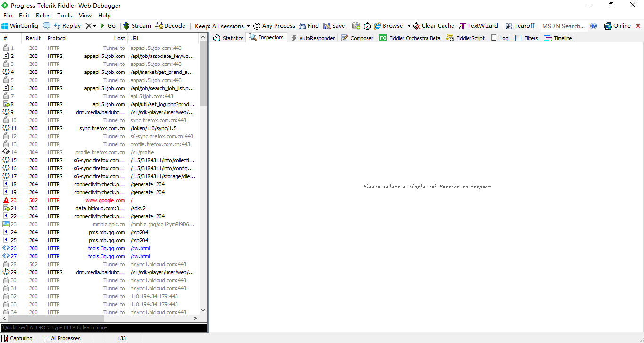Click scroll down arrow of session list
Viewport: 644px width, 343px height.
203,310
